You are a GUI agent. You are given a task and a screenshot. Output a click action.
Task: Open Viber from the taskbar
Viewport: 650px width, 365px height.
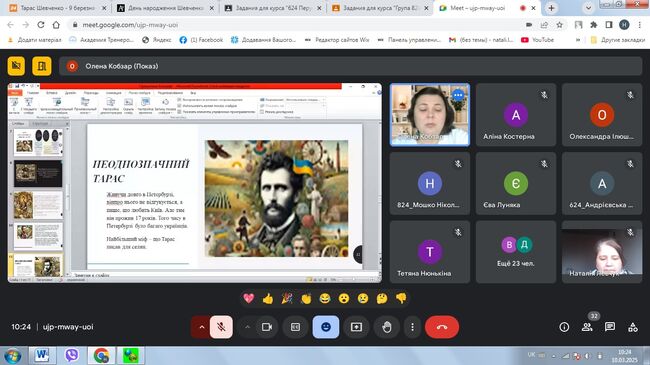point(72,355)
